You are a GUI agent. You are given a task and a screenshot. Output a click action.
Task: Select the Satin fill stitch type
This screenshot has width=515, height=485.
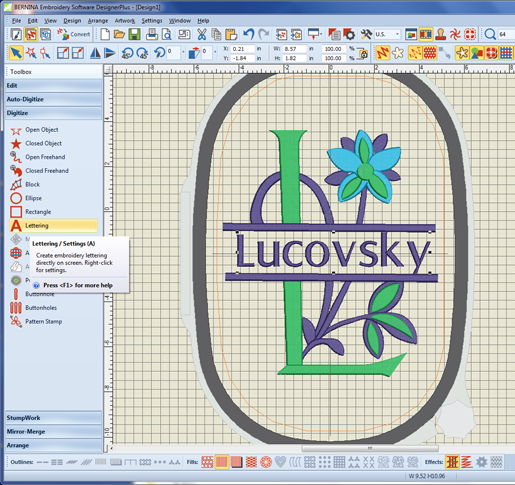click(222, 462)
